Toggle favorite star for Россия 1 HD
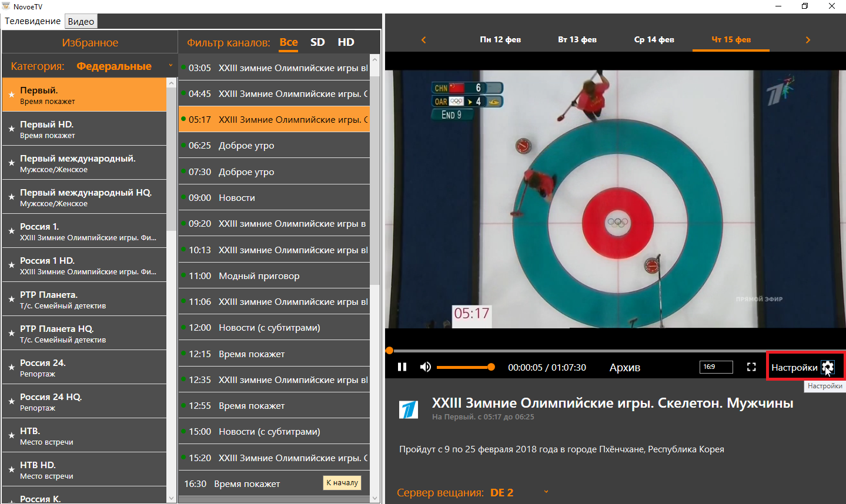 pos(11,266)
